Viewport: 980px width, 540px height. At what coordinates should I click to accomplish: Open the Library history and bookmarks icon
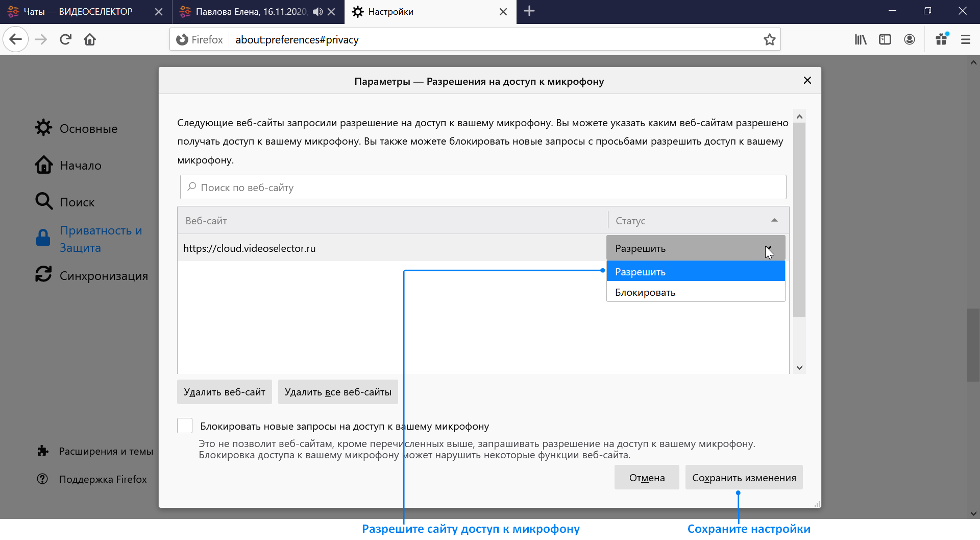[861, 39]
